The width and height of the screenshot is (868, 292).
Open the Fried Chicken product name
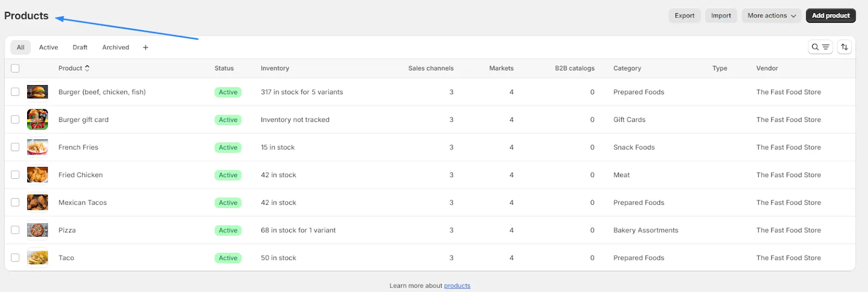tap(80, 175)
